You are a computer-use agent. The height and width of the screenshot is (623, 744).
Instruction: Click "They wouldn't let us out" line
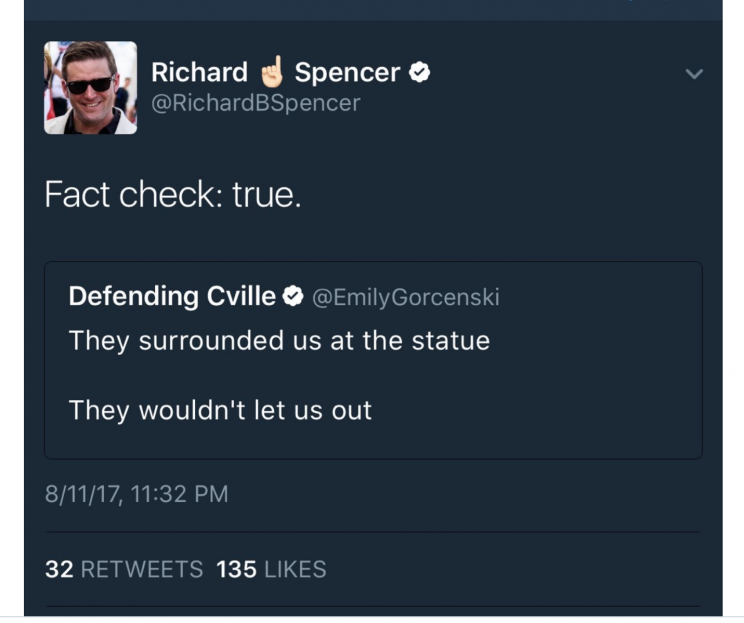[220, 410]
